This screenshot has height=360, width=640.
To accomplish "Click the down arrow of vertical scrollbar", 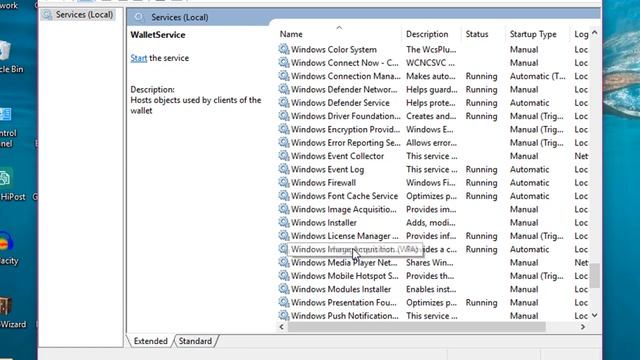I will pos(595,316).
